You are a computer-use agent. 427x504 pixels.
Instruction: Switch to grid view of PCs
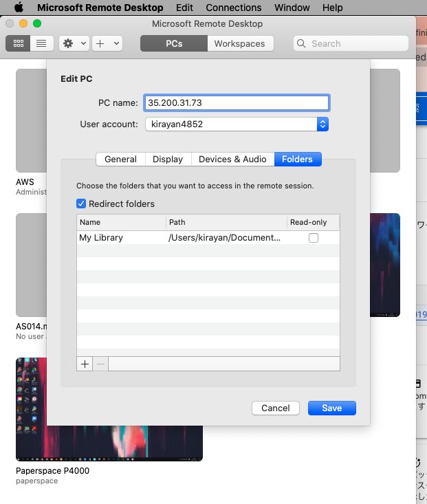18,43
